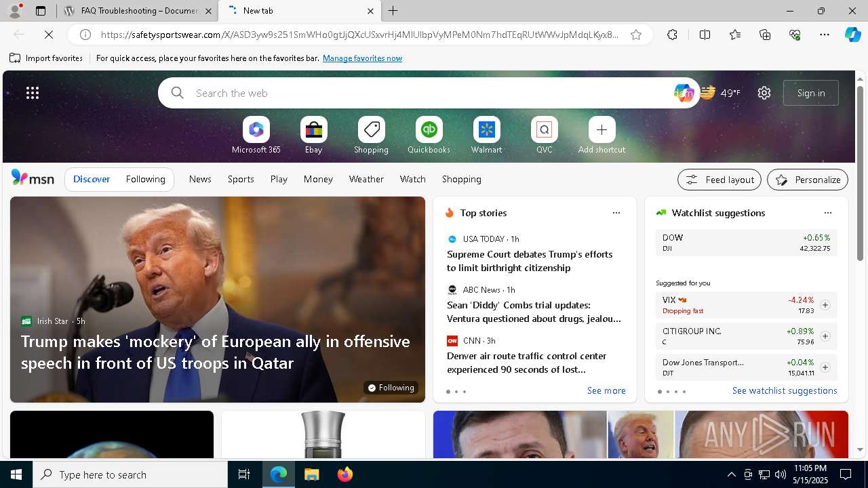The width and height of the screenshot is (868, 488).
Task: Open the Tab actions menu icon
Action: [x=41, y=11]
